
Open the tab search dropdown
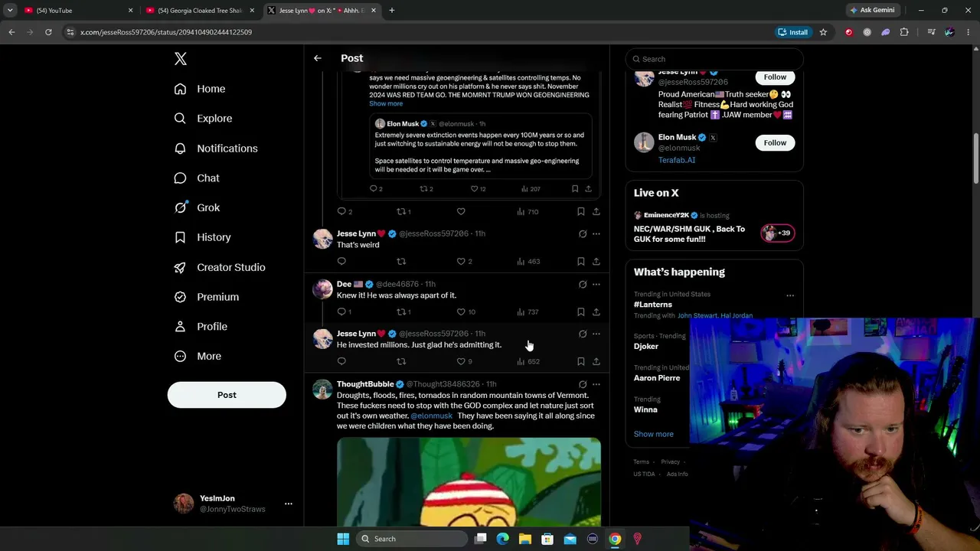[x=10, y=11]
